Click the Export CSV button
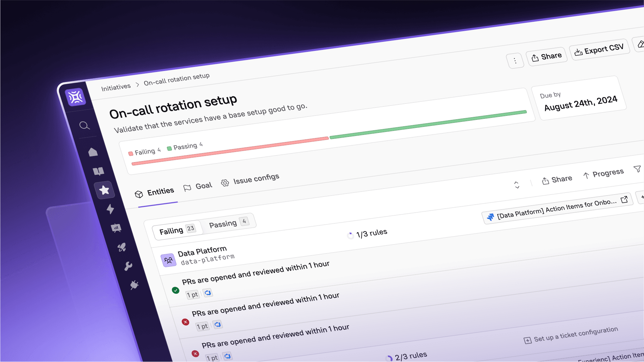Screen dimensions: 644x362 click(x=599, y=50)
